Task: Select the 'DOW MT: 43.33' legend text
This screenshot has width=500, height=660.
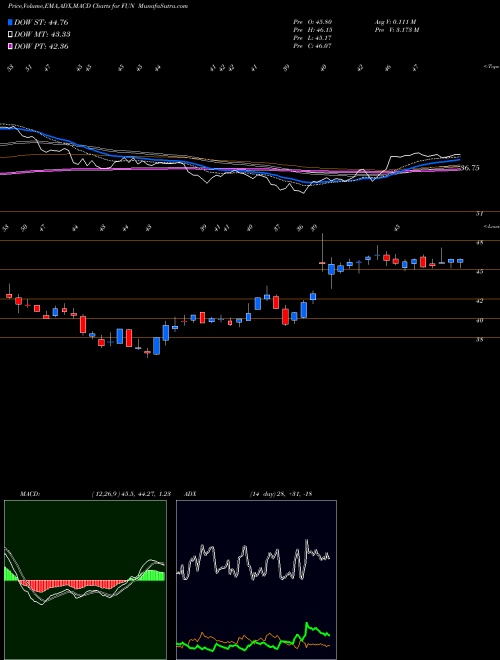Action: click(42, 35)
